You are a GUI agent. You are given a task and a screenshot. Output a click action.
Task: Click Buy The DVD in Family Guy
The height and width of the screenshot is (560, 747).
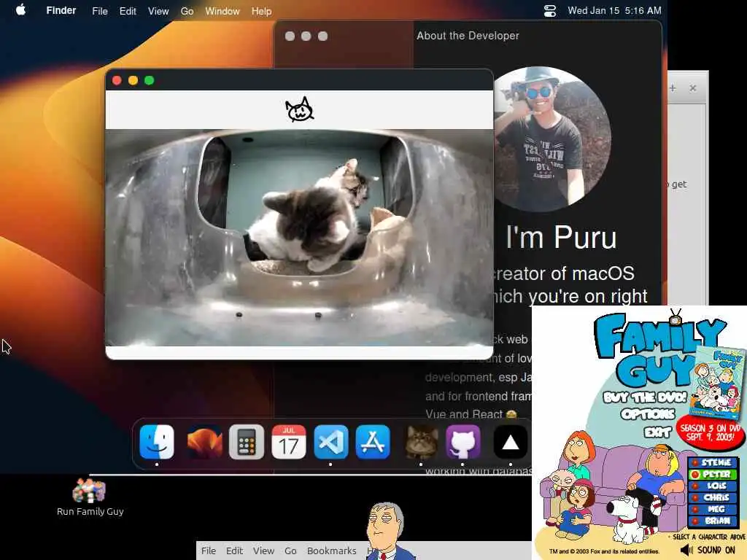pos(646,397)
